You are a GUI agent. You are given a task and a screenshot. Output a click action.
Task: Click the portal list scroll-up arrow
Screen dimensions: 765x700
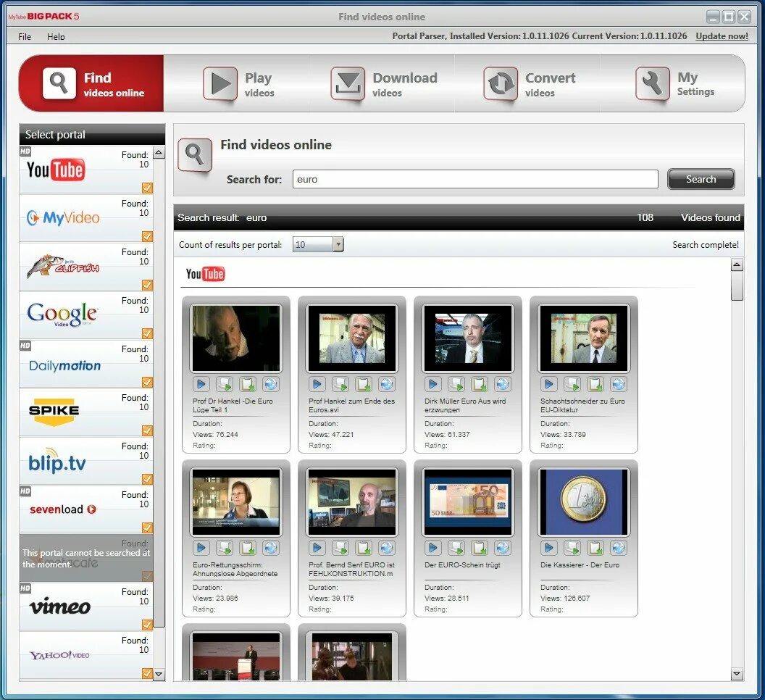pyautogui.click(x=159, y=153)
